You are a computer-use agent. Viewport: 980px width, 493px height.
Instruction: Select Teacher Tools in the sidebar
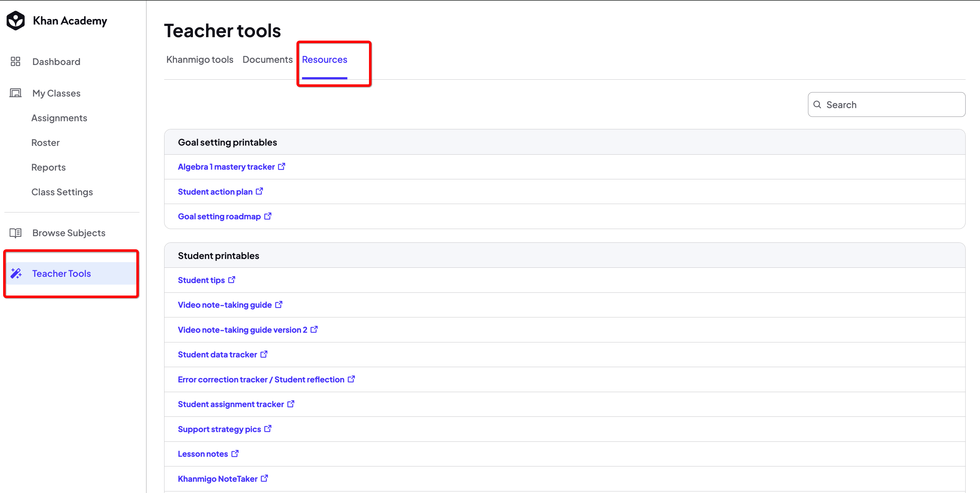(71, 273)
